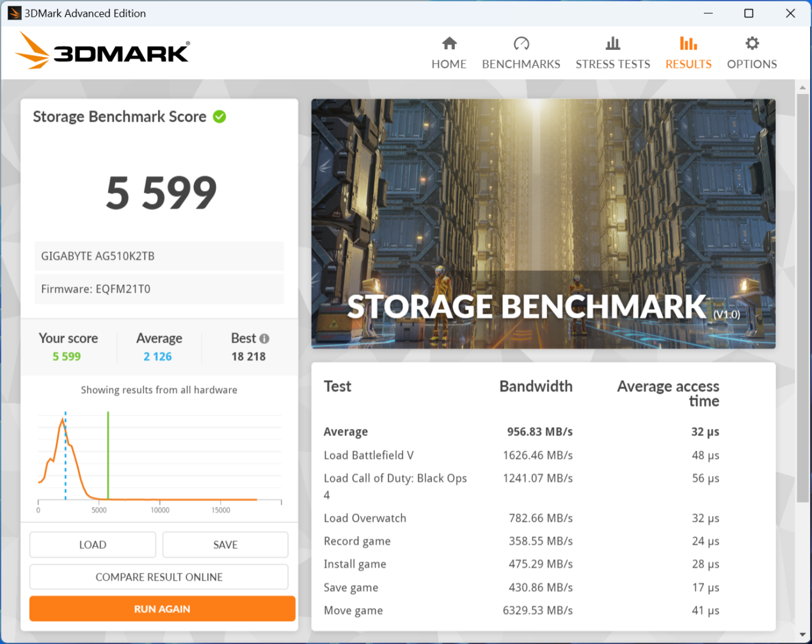
Task: Switch to the STRESS TESTS tab label
Action: pos(612,64)
